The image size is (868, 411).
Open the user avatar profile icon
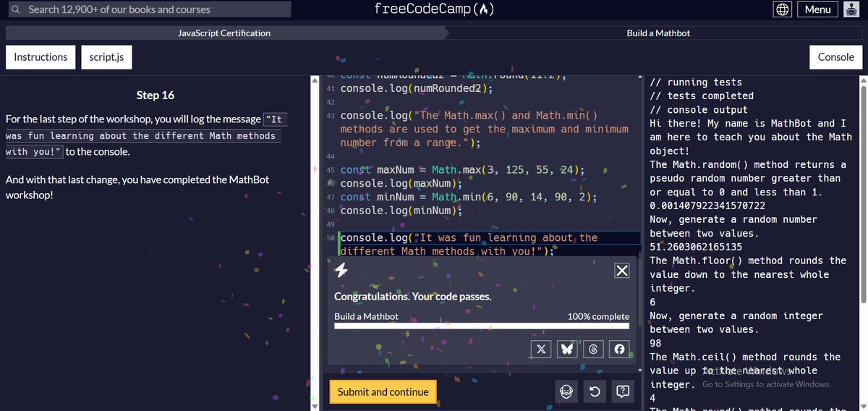(851, 9)
